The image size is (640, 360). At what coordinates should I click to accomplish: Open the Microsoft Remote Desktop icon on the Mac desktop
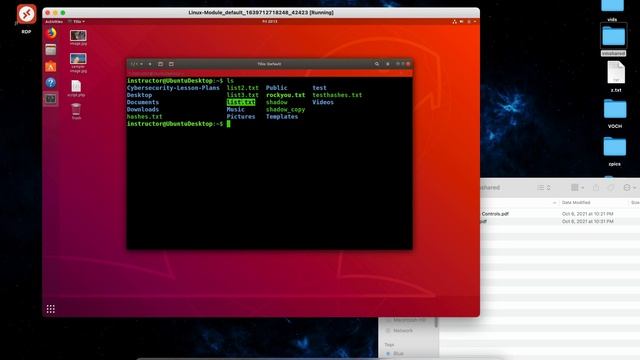pyautogui.click(x=27, y=14)
